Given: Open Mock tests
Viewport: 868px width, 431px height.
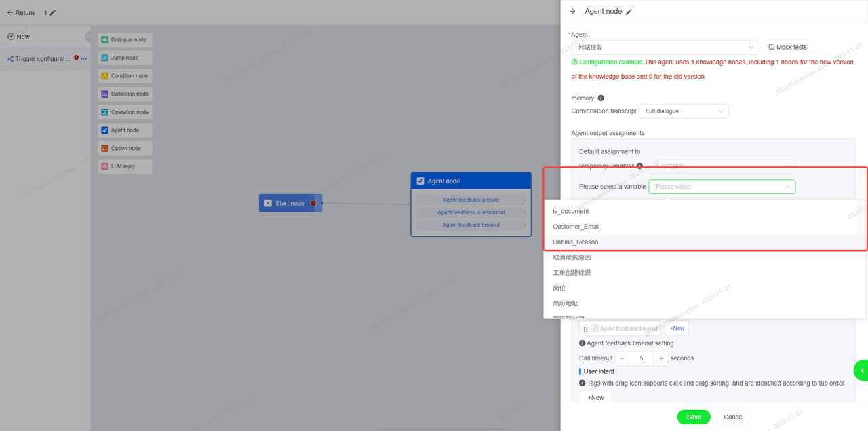Looking at the screenshot, I should [787, 48].
